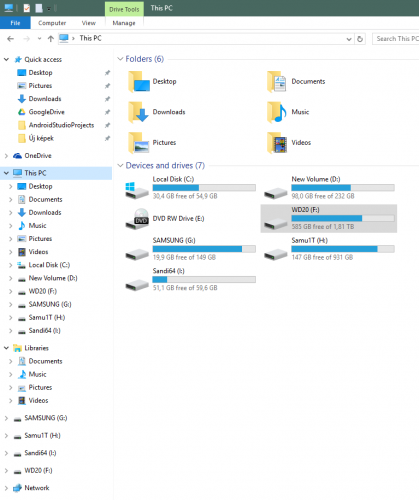Select Pictures under Quick access

pos(40,86)
